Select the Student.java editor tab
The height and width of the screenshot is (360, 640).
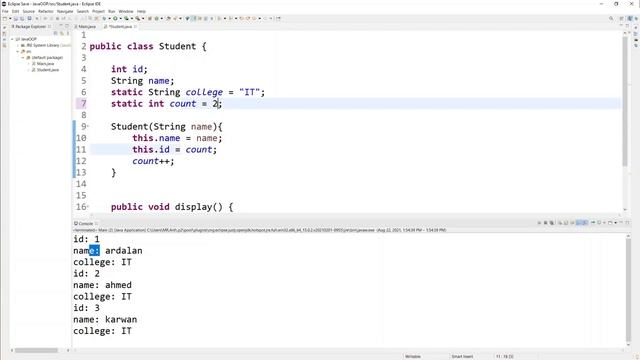point(119,27)
